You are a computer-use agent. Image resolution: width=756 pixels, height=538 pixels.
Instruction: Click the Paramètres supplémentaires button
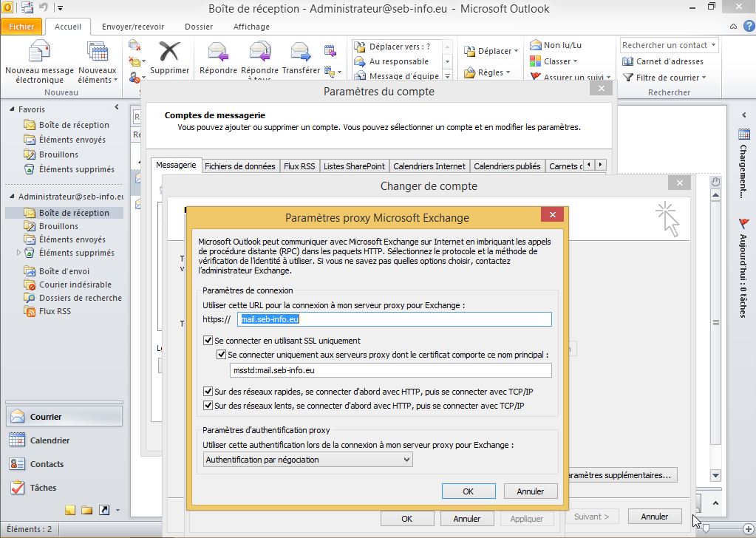tap(622, 475)
